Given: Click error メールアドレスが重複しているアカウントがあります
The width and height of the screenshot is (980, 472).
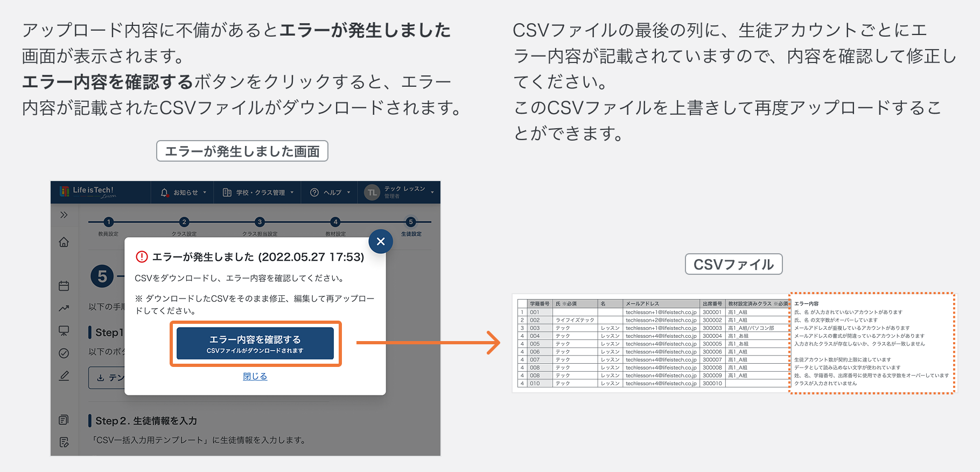Looking at the screenshot, I should coord(852,328).
